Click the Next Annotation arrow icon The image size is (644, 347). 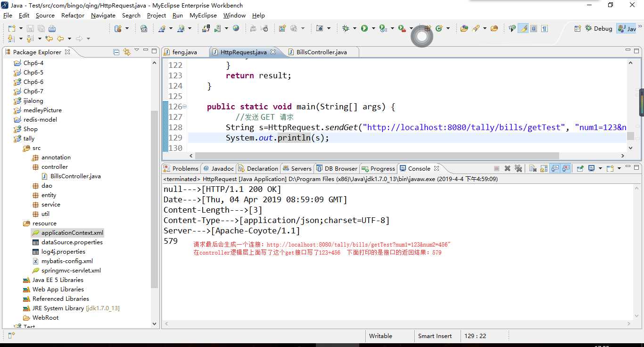[x=11, y=39]
